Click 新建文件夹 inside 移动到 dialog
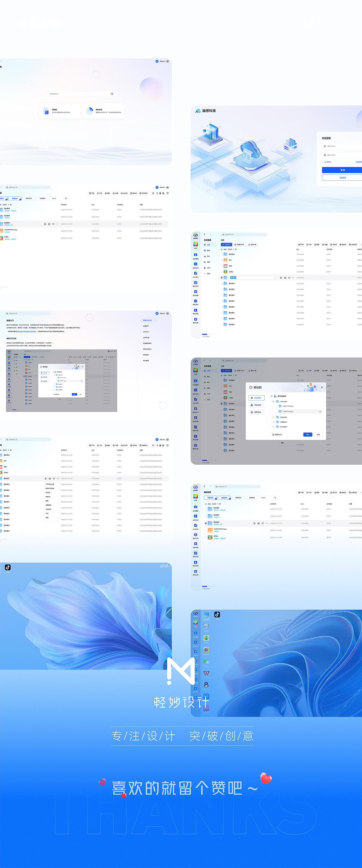The height and width of the screenshot is (868, 362). point(277,434)
